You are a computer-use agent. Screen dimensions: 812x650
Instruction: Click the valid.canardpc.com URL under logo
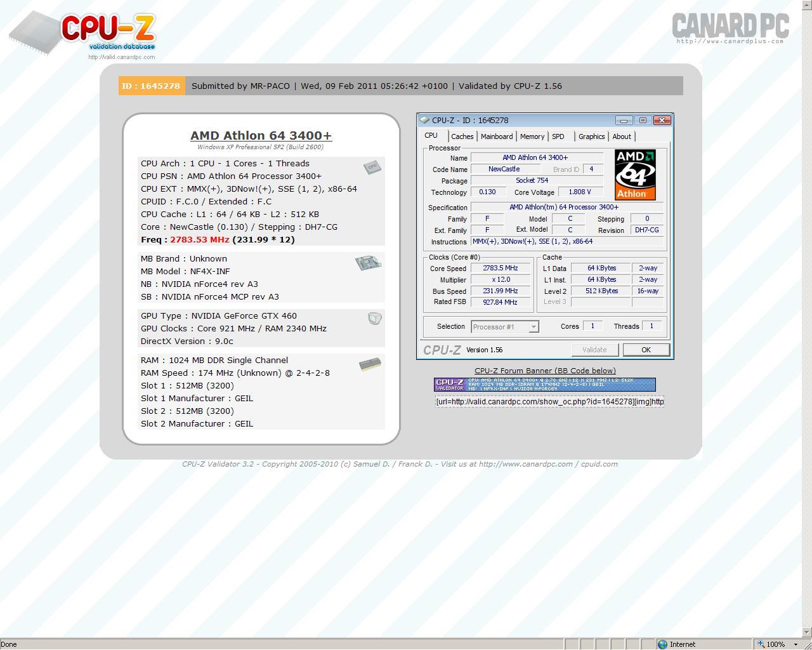122,57
